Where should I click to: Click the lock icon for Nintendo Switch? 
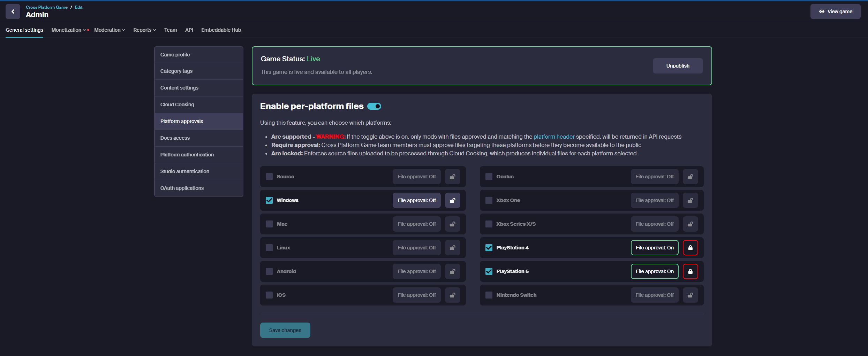click(690, 295)
